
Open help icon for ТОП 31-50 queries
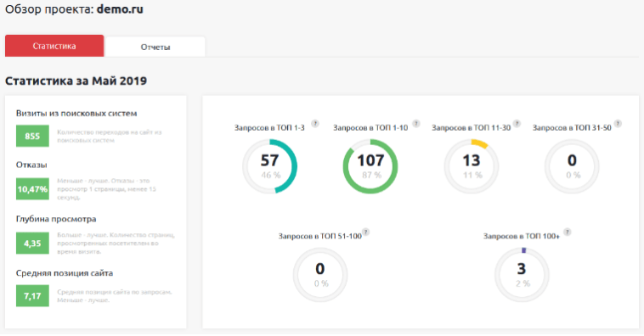pyautogui.click(x=618, y=124)
